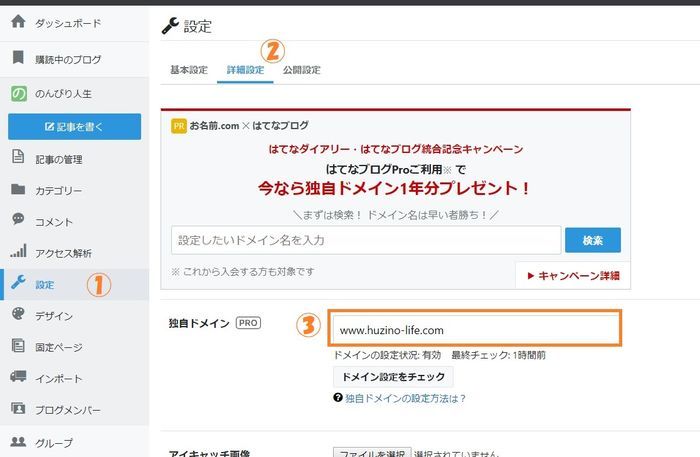Click the これから入会する方も対象です note
The image size is (700, 457).
click(243, 271)
